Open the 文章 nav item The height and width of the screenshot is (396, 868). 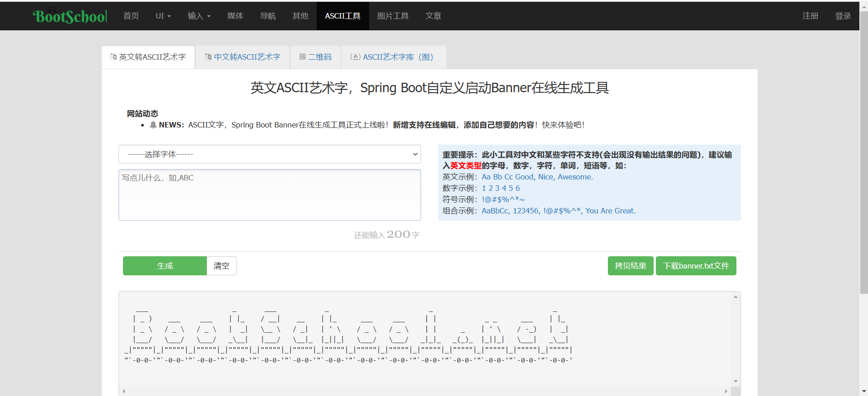point(433,16)
